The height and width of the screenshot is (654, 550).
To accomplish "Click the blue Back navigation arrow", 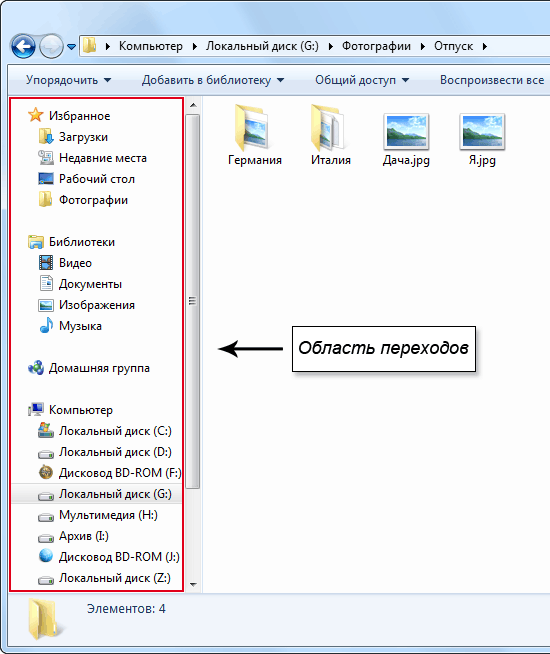I will click(23, 46).
